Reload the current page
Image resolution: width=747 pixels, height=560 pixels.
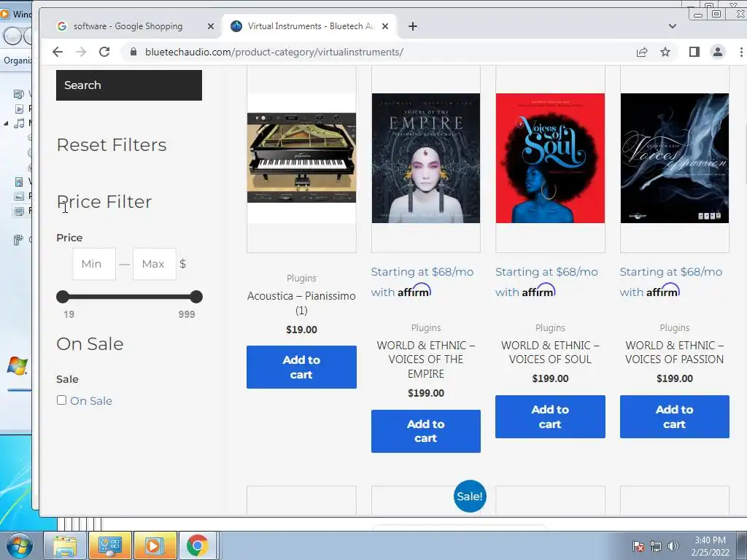pyautogui.click(x=104, y=52)
